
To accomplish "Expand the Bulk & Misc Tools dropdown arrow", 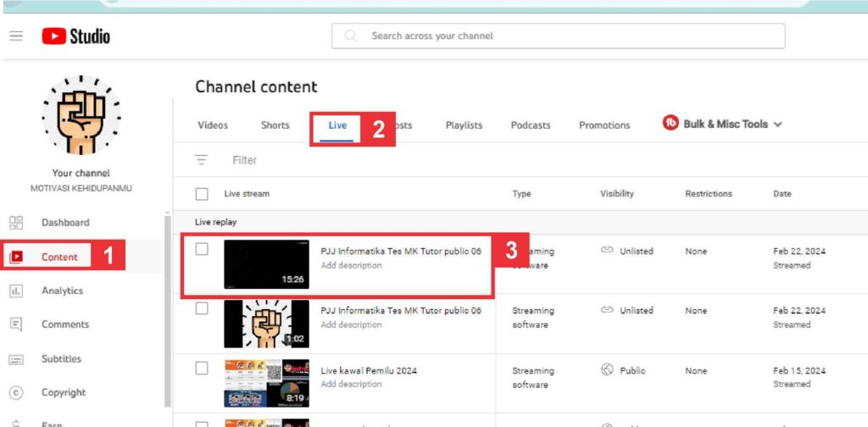I will click(x=778, y=125).
